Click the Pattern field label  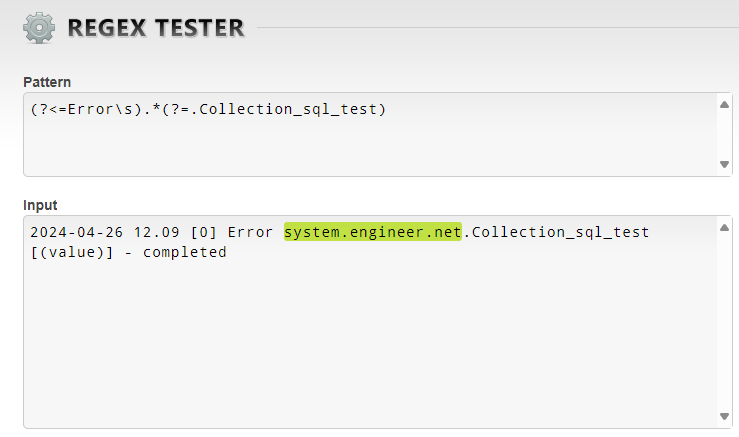(47, 82)
